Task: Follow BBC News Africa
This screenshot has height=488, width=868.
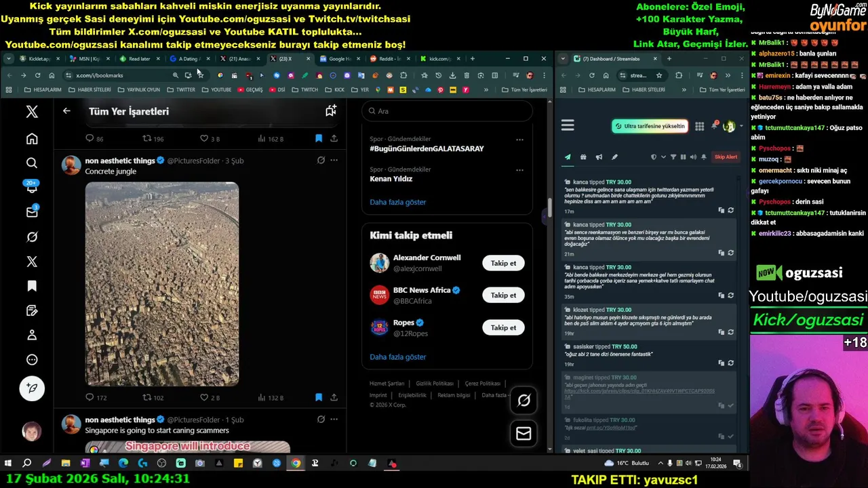Action: click(x=503, y=296)
